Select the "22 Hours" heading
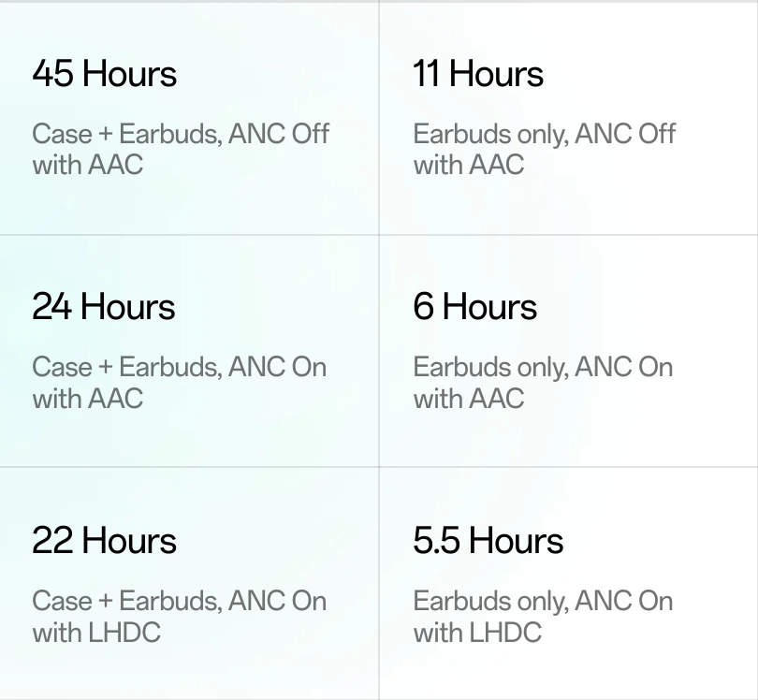This screenshot has height=700, width=758. [104, 541]
